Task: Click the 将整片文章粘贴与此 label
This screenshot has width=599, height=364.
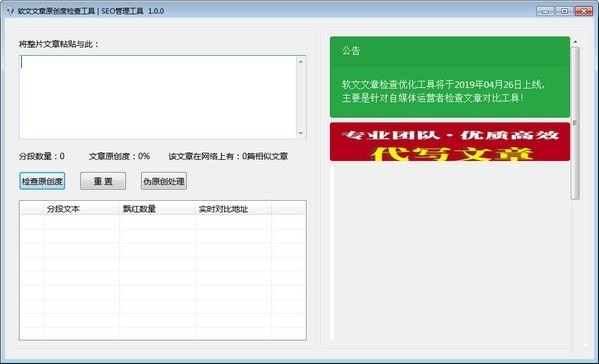Action: coord(59,44)
